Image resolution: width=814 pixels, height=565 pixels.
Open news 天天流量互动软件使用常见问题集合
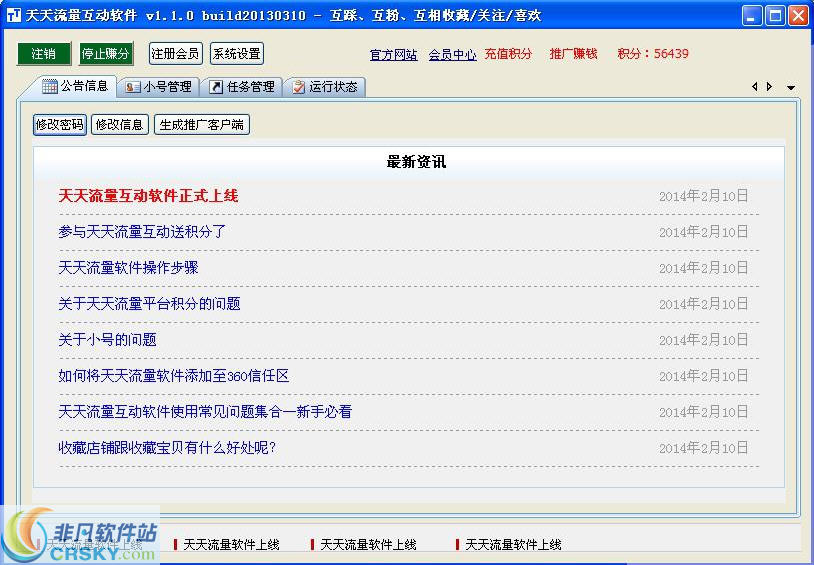point(205,412)
